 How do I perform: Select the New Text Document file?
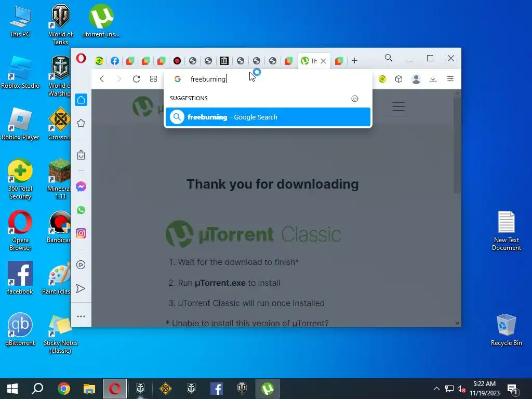pos(507,231)
